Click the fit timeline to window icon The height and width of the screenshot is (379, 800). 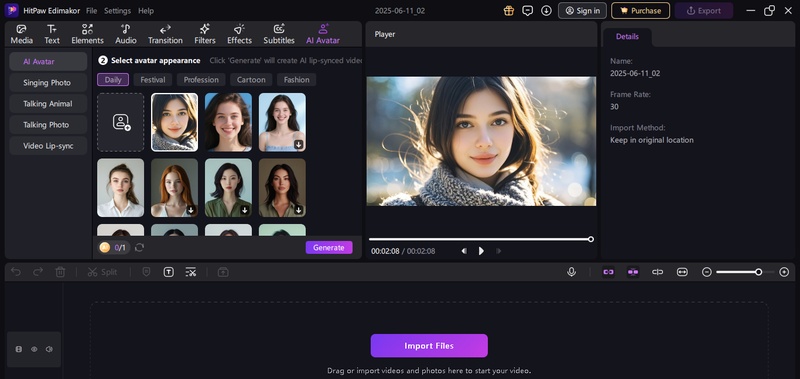(682, 272)
